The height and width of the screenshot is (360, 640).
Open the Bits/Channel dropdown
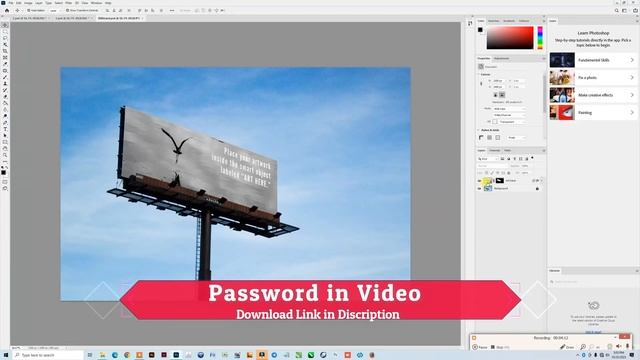509,115
